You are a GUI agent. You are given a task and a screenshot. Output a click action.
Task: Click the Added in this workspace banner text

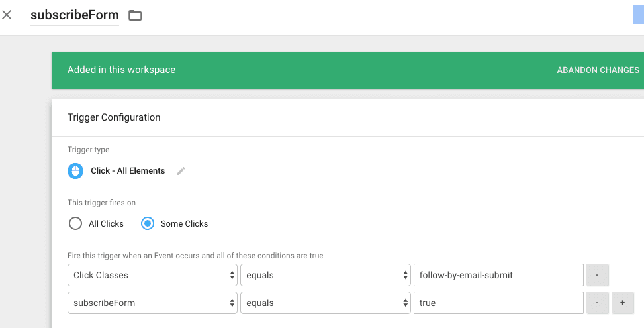pos(121,70)
